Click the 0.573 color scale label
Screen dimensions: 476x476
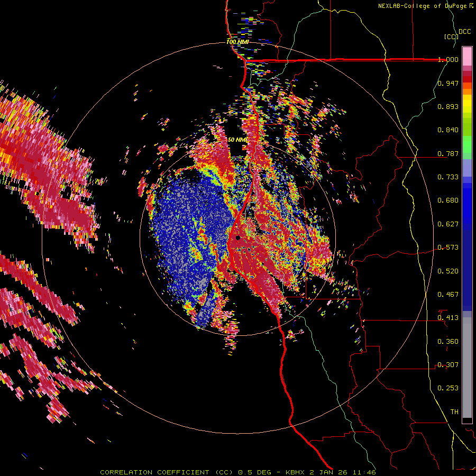(x=448, y=248)
